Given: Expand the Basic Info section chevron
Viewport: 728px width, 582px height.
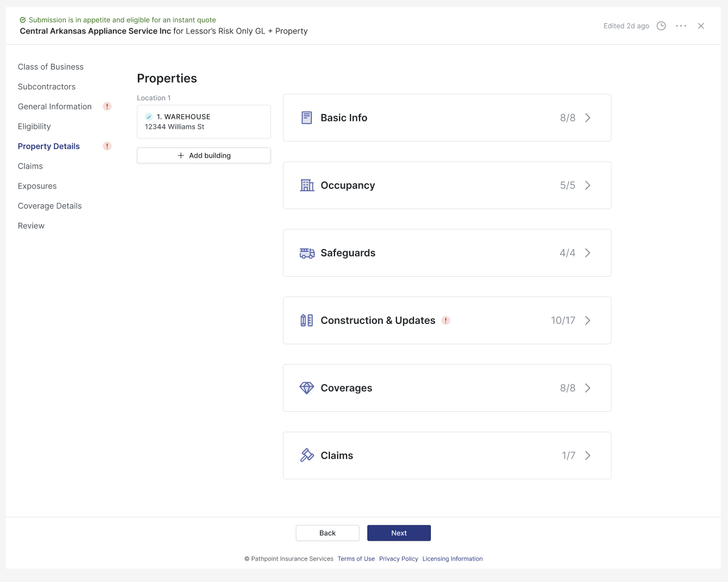Looking at the screenshot, I should pos(587,118).
